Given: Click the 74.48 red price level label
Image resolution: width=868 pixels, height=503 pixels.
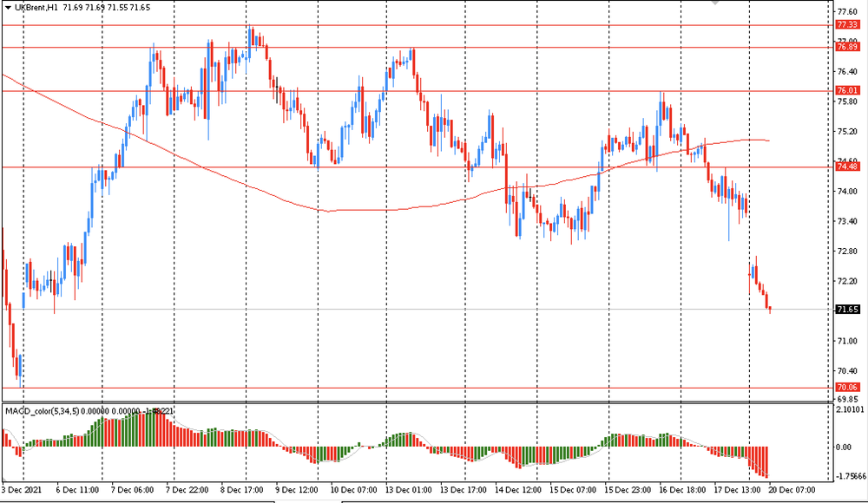Looking at the screenshot, I should point(847,167).
